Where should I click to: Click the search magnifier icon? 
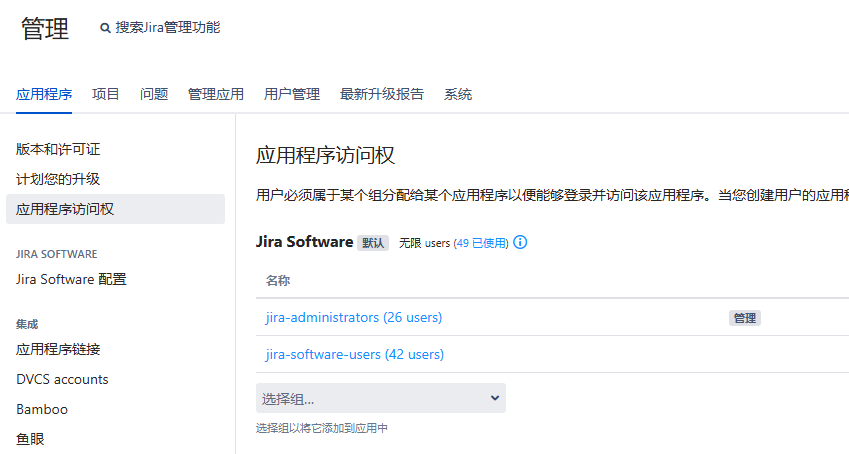pyautogui.click(x=105, y=29)
